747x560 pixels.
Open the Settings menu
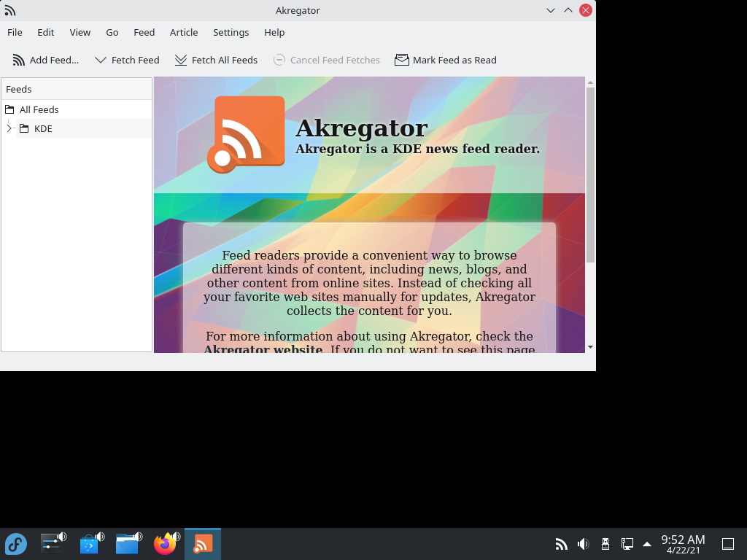231,32
